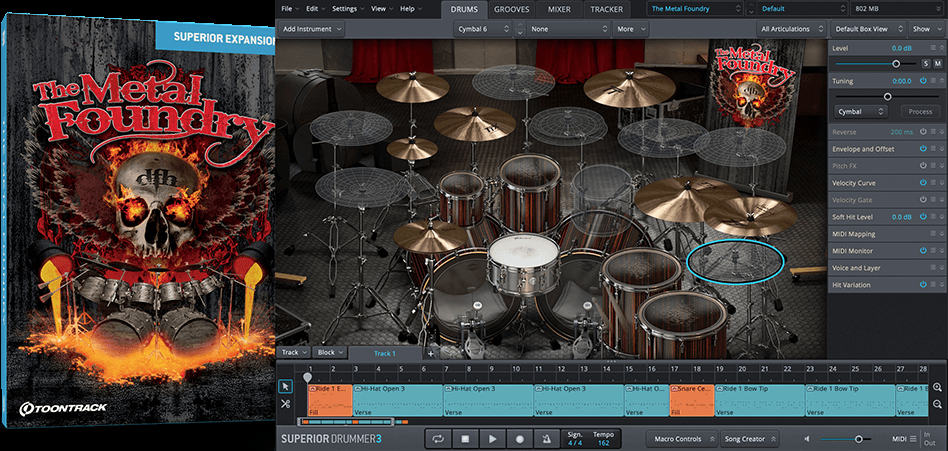
Task: Zoom in on the timeline
Action: pyautogui.click(x=937, y=388)
